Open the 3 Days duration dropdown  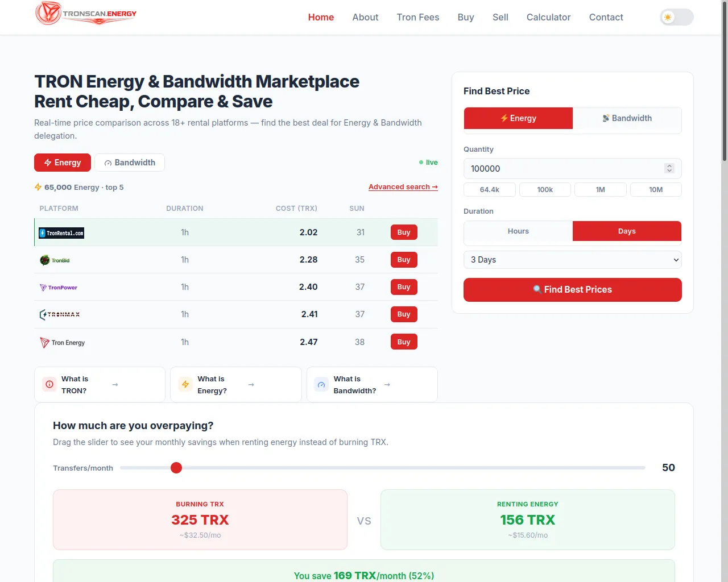click(573, 260)
